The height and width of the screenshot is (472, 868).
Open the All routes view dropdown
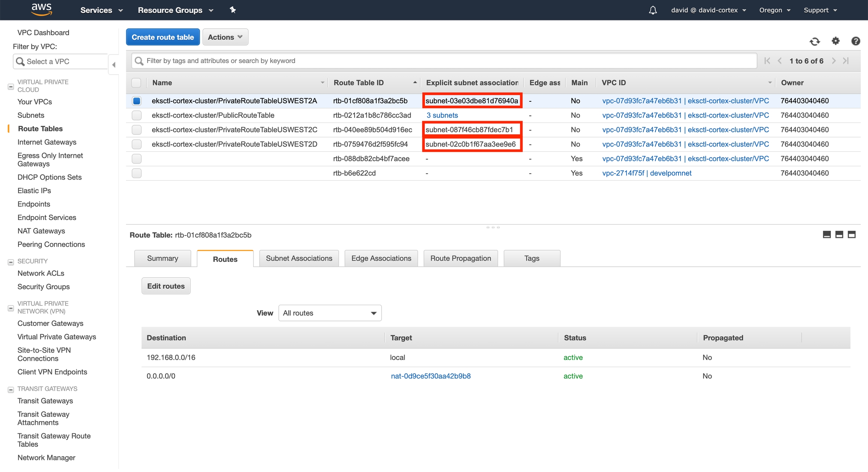tap(330, 313)
